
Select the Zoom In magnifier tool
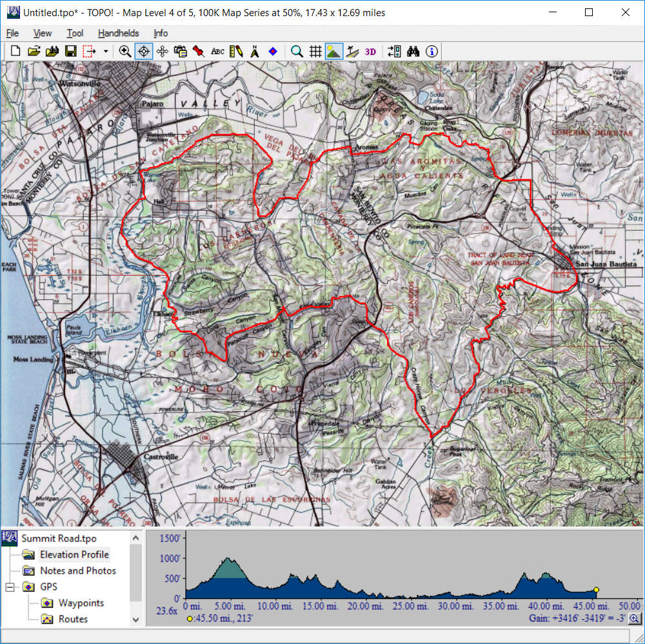(x=125, y=52)
